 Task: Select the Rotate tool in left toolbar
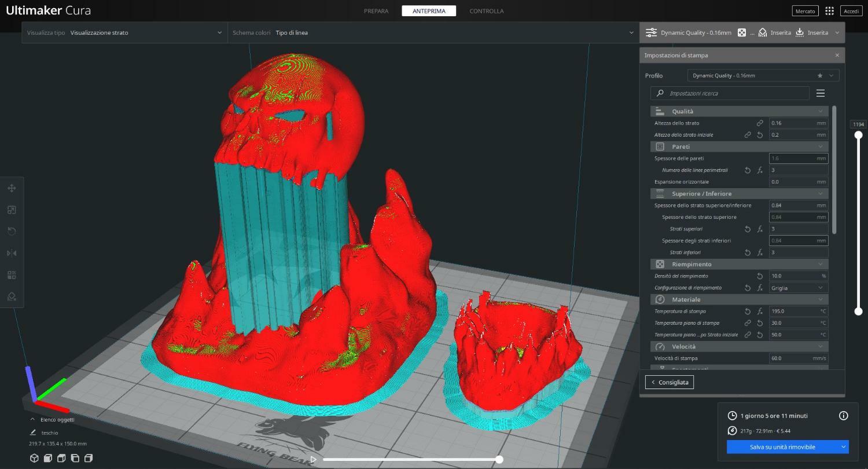coord(12,232)
